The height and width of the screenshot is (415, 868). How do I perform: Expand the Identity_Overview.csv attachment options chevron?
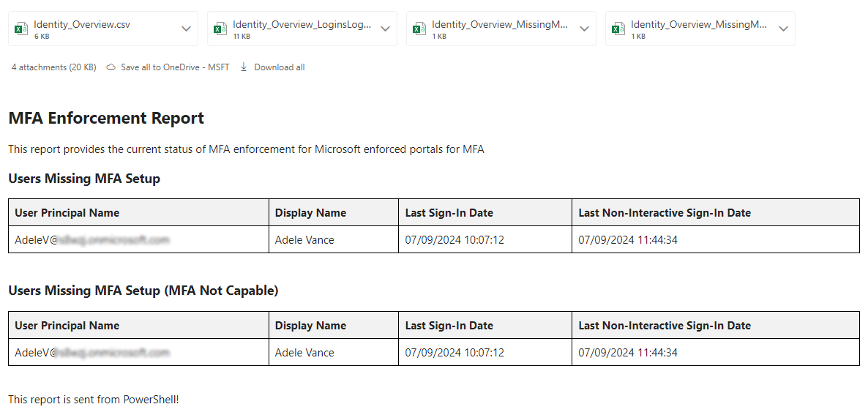(186, 29)
